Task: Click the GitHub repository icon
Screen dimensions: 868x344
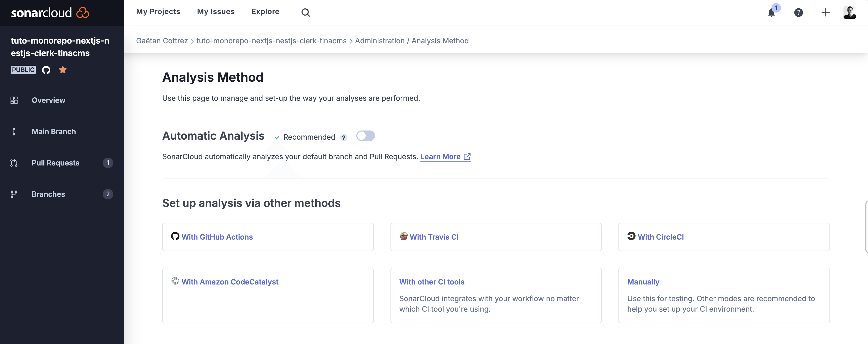Action: 46,70
